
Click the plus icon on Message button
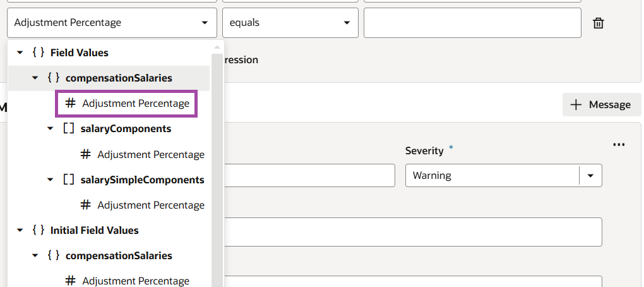coord(576,105)
